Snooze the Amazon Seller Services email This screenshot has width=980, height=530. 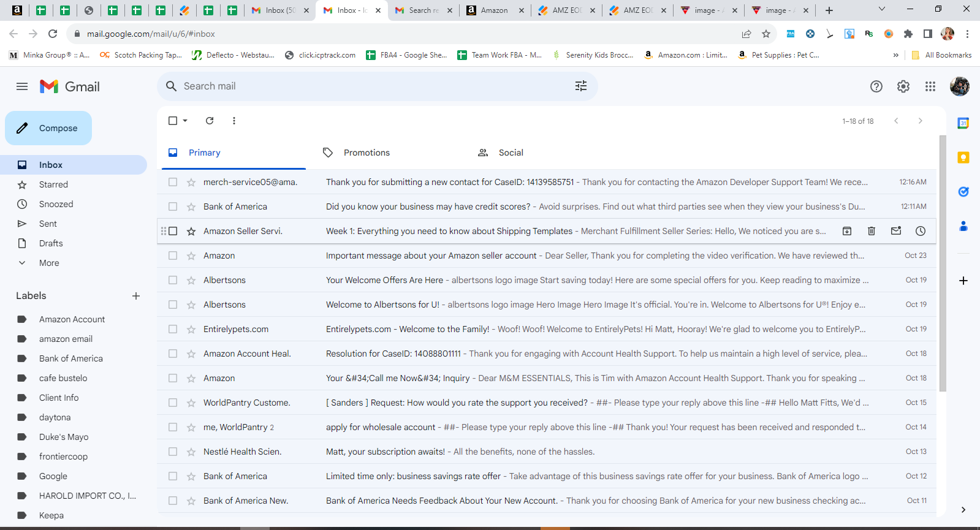(x=921, y=231)
